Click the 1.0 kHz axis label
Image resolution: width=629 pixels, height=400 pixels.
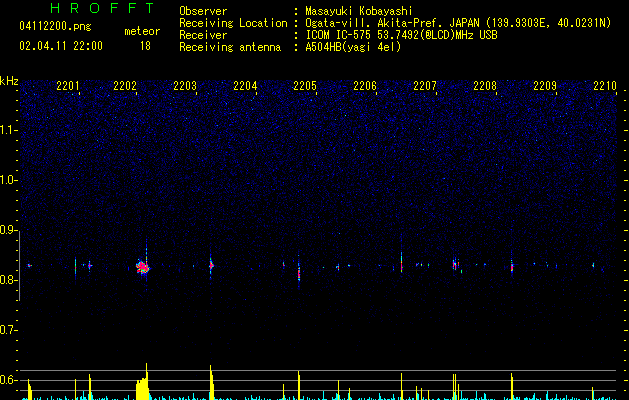[8, 180]
